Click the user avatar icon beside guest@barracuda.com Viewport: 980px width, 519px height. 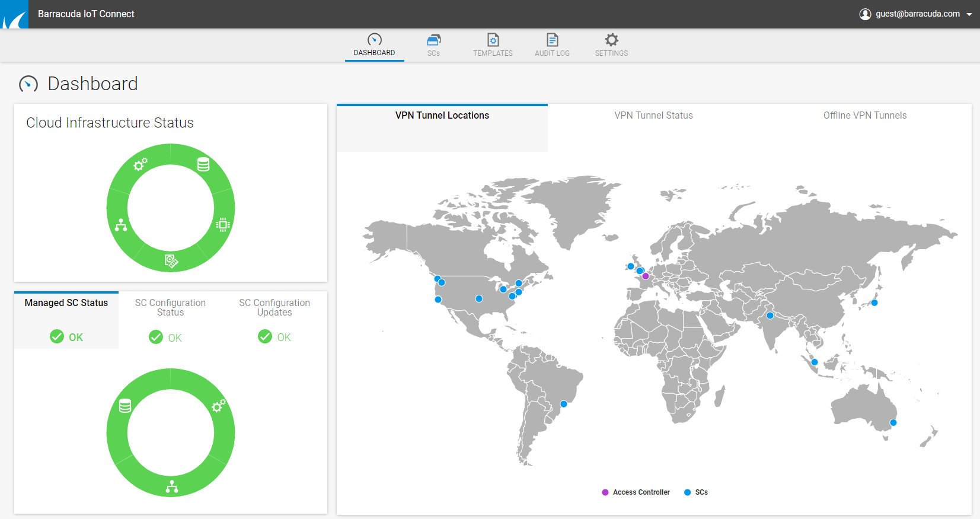click(865, 14)
